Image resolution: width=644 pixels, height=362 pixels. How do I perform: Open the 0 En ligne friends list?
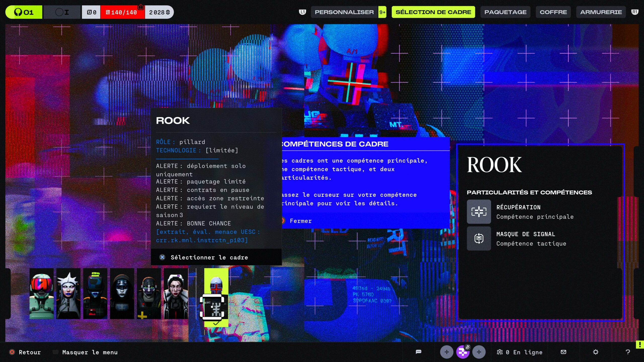point(520,352)
